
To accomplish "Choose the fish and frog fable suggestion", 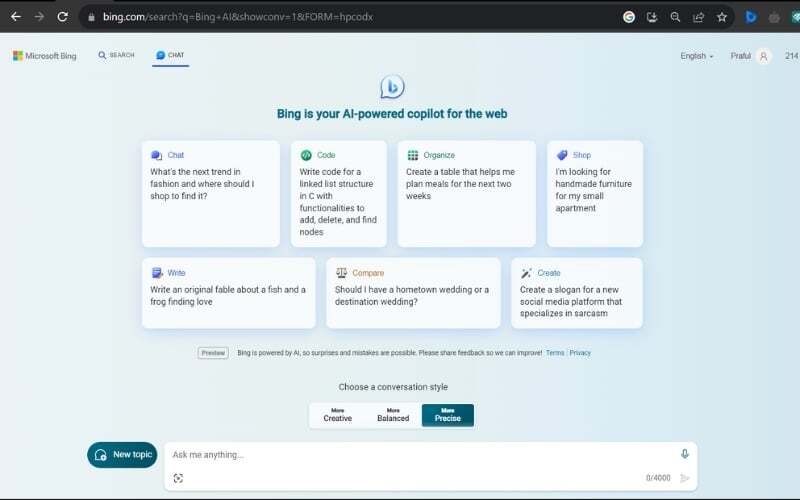I will 229,293.
